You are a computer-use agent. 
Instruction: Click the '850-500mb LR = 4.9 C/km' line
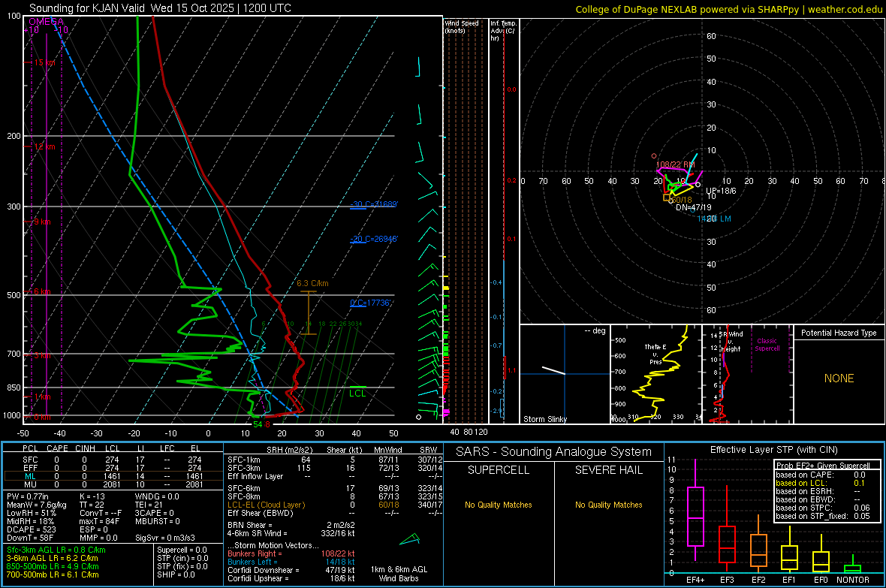[x=53, y=566]
